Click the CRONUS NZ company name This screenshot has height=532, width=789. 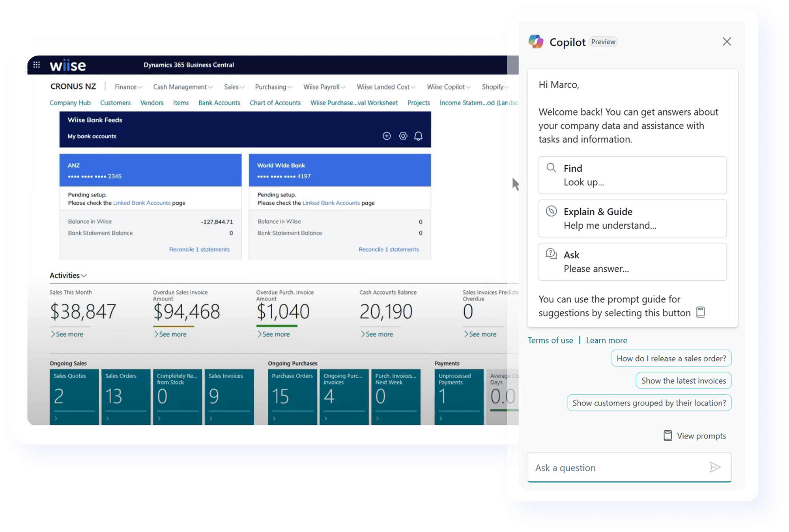[73, 86]
